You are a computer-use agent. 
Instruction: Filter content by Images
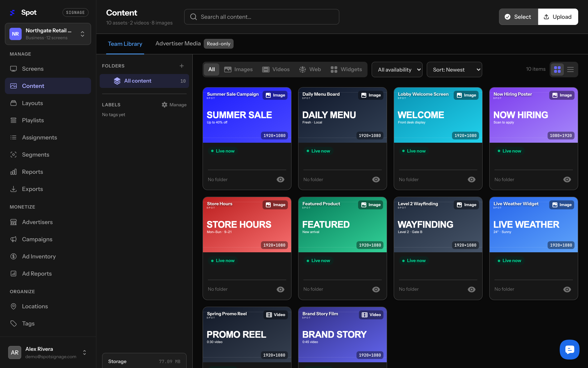click(x=239, y=69)
